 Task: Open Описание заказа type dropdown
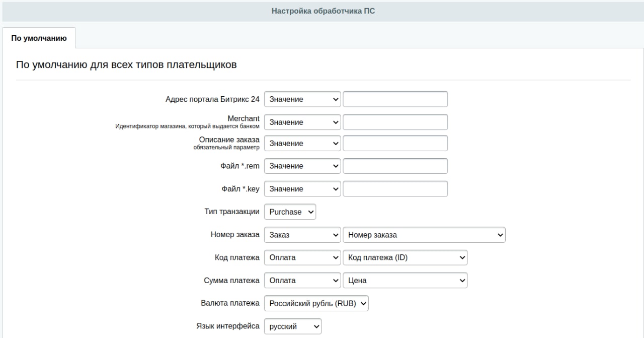click(302, 144)
